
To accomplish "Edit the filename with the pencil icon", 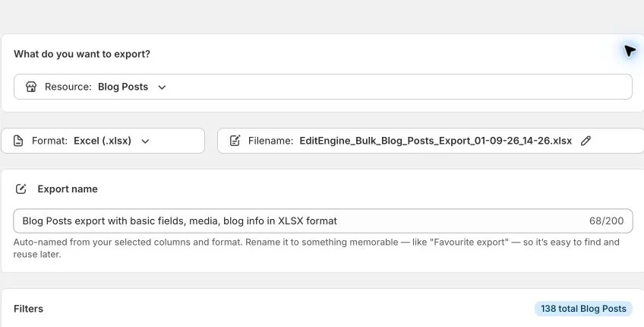I will [586, 141].
